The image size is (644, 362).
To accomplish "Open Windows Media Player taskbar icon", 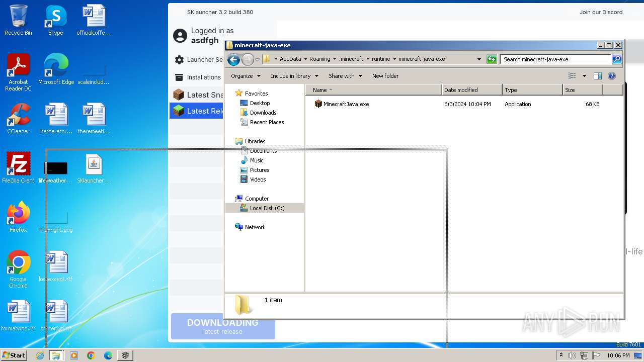I will pyautogui.click(x=74, y=355).
